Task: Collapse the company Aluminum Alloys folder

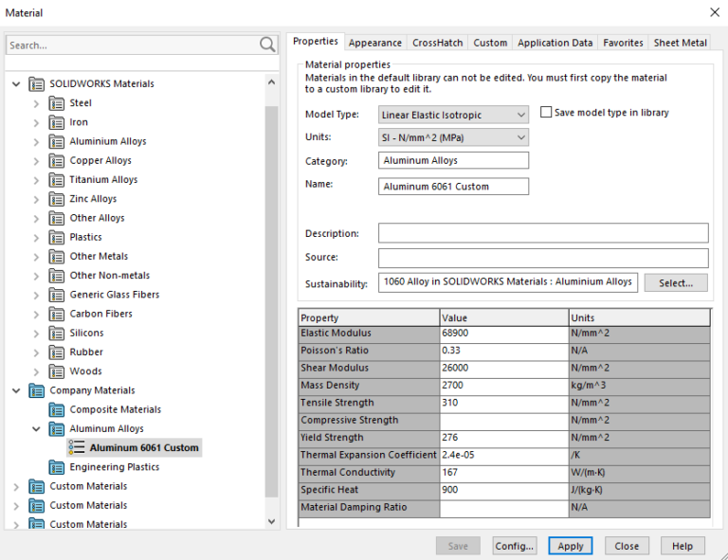Action: click(36, 428)
